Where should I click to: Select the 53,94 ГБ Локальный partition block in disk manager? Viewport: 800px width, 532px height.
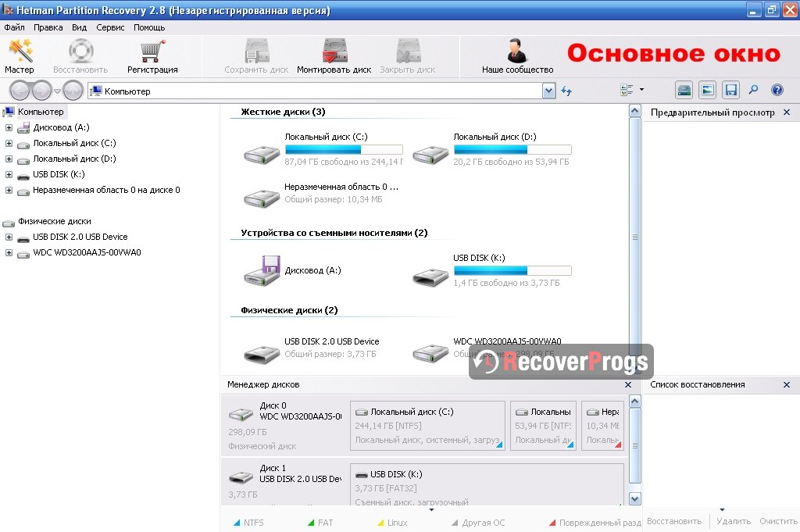coord(544,426)
